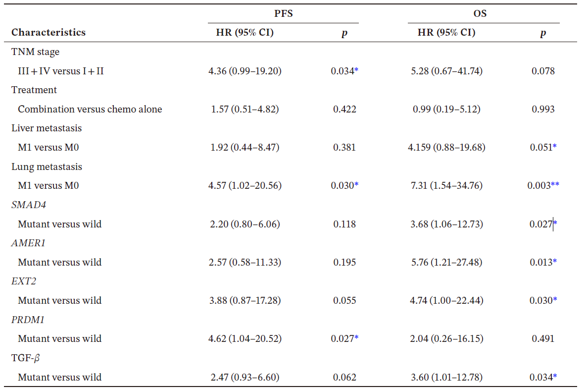Click the asterisk in the PRDM1 PFS p-value
This screenshot has width=588, height=388.
click(356, 338)
